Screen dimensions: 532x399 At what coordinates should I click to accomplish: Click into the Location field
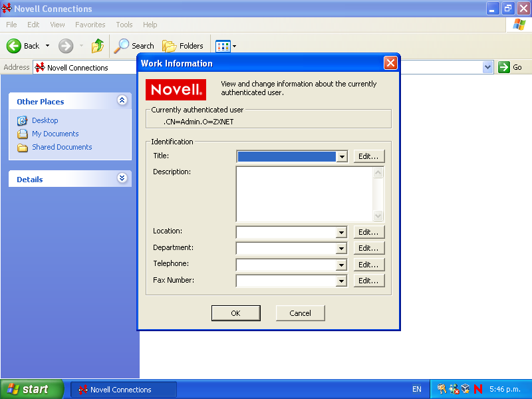click(x=287, y=232)
